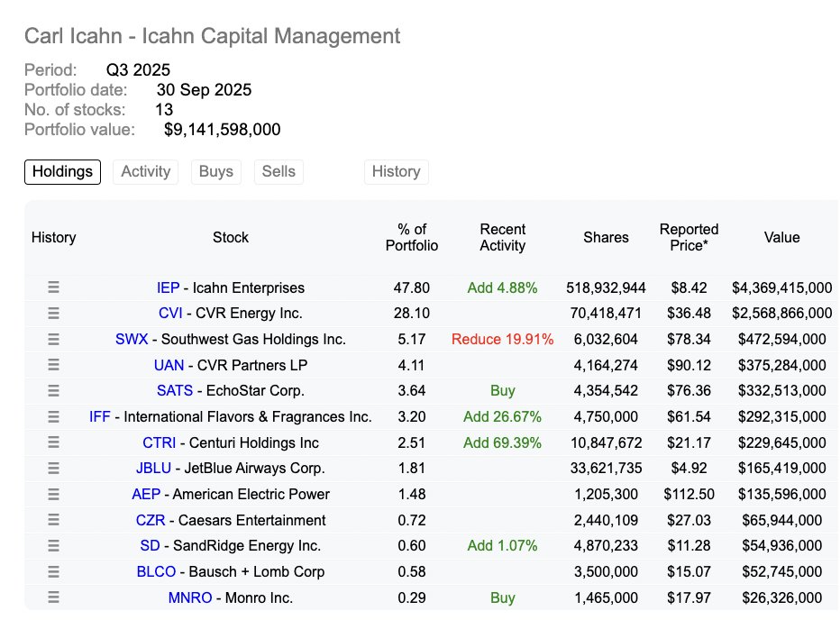Click the "Reduce 19.91%" activity cell
Screen dimensions: 840x629
503,339
